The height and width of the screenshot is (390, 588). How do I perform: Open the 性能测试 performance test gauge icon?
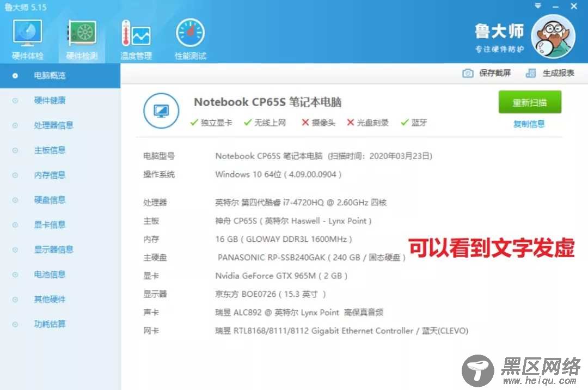tap(191, 40)
